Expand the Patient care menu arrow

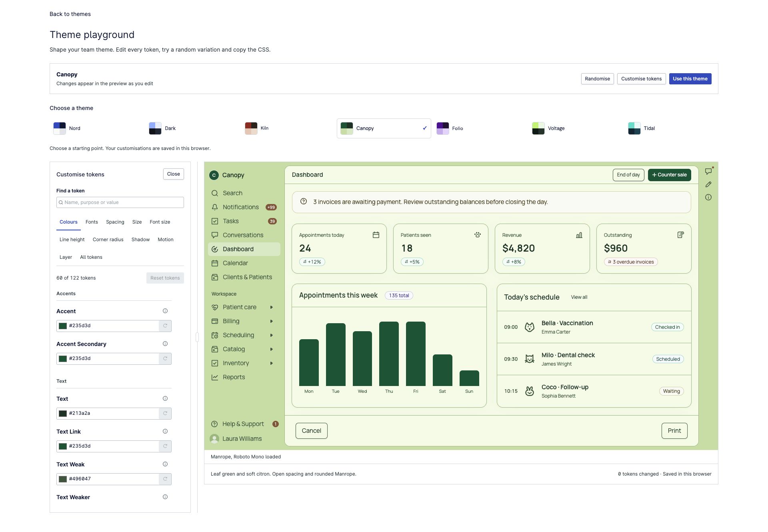tap(272, 307)
